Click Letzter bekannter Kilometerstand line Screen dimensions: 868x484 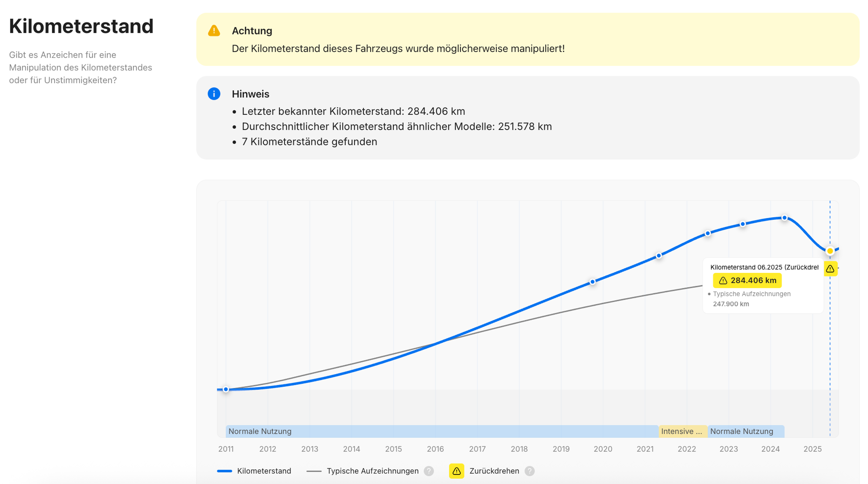354,111
